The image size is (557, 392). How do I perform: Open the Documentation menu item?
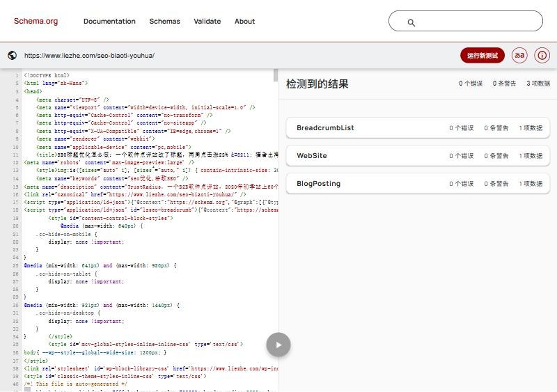point(109,22)
